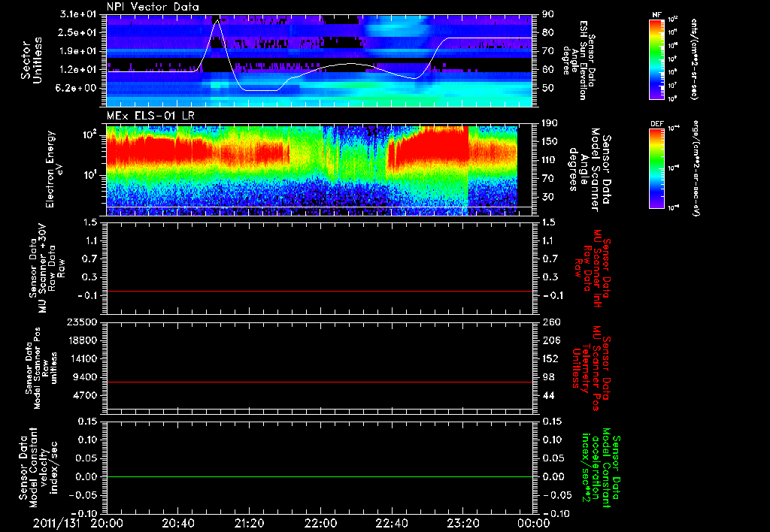Click the "98" telemetry axis tick
770x532 pixels.
pyautogui.click(x=548, y=377)
